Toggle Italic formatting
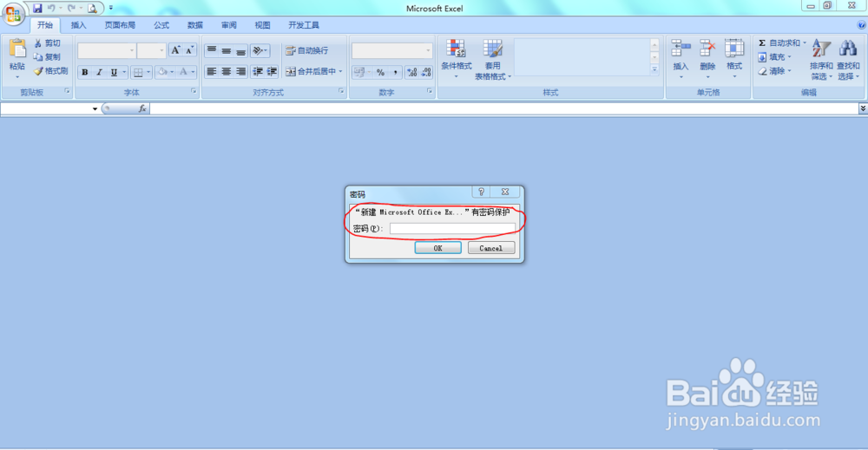This screenshot has width=868, height=450. pos(99,72)
